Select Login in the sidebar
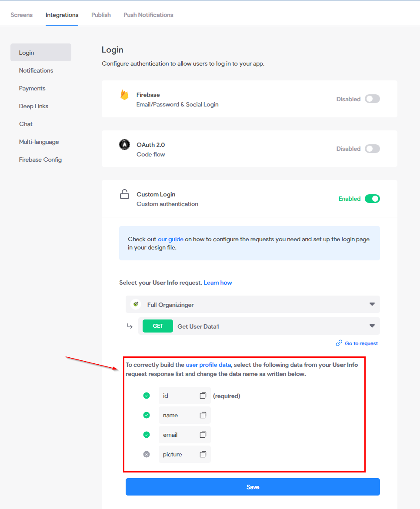 click(41, 53)
